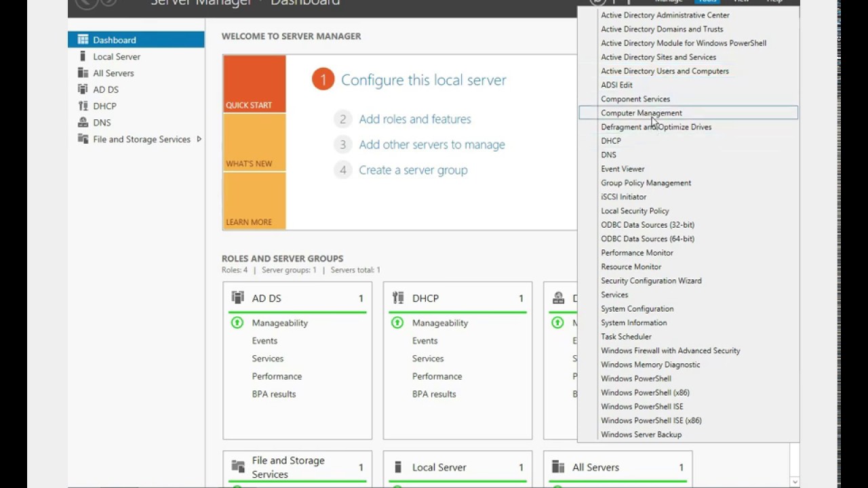Launch Group Policy Management from the menu
Screen dimensions: 868x488
646,183
